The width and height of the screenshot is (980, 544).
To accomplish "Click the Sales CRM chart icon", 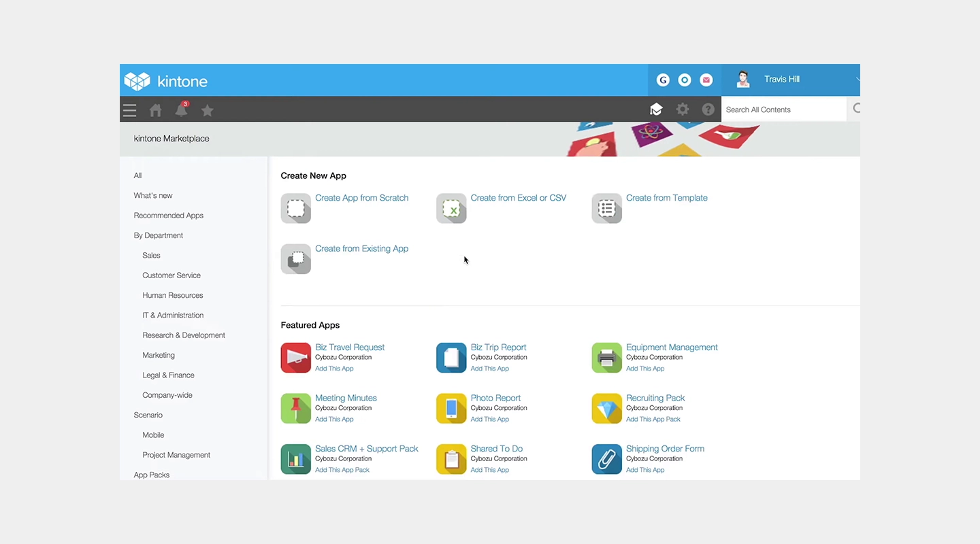I will 296,459.
